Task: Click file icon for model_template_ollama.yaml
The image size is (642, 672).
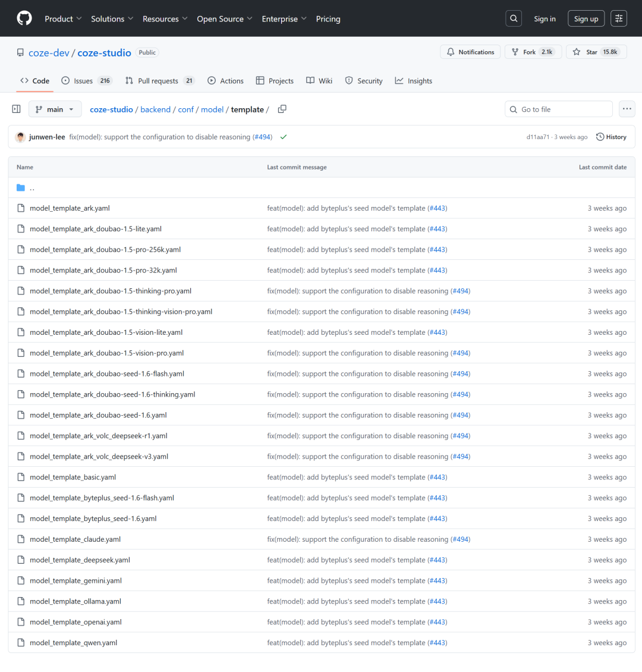Action: point(21,601)
